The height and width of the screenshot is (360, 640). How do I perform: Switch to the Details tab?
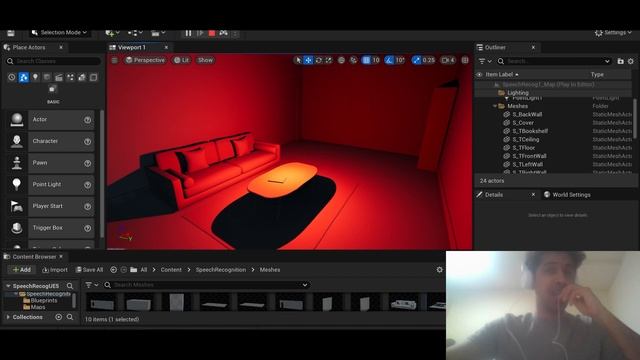493,195
